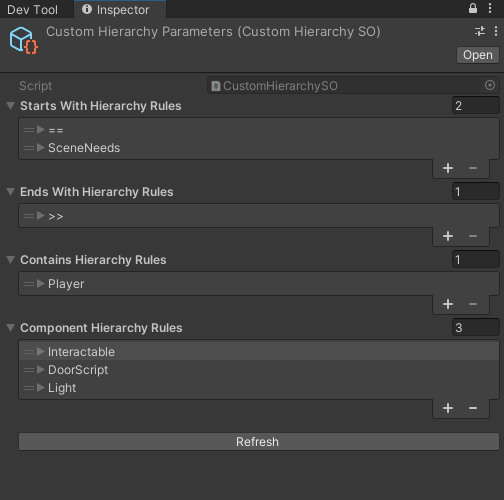The image size is (504, 500).
Task: Open the Inspector tab kebab menu
Action: 490,8
